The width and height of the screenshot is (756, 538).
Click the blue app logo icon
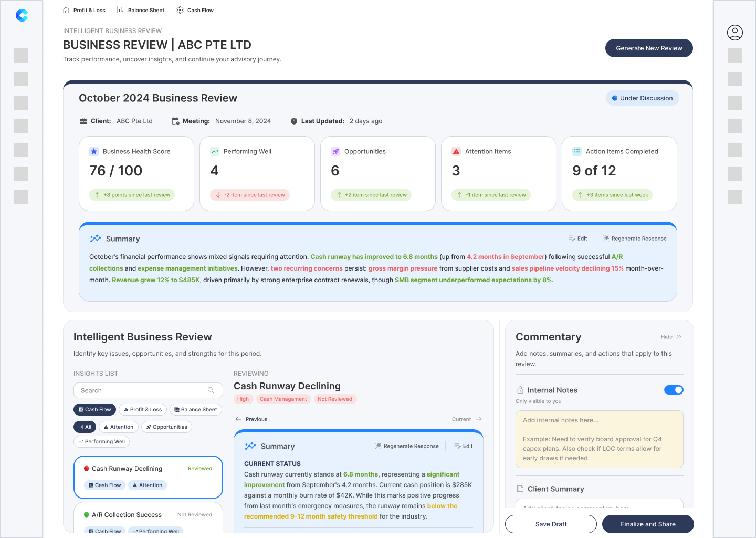[22, 15]
